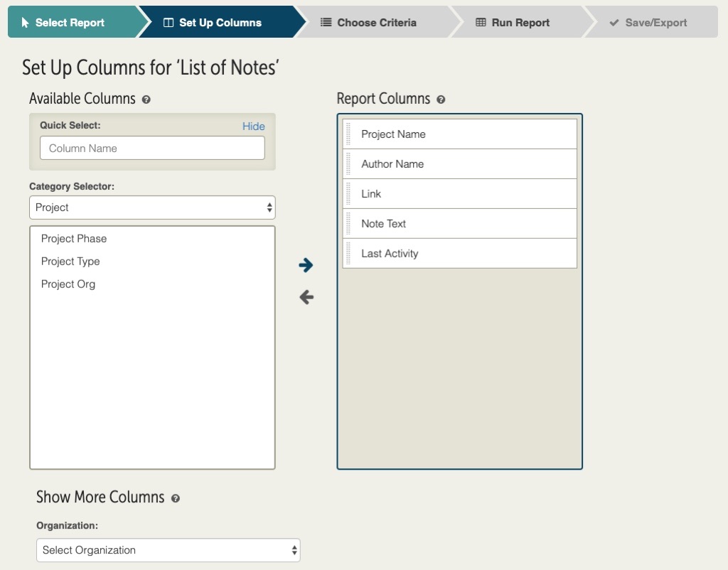Open the Category Selector dropdown
The width and height of the screenshot is (728, 570).
pyautogui.click(x=152, y=207)
